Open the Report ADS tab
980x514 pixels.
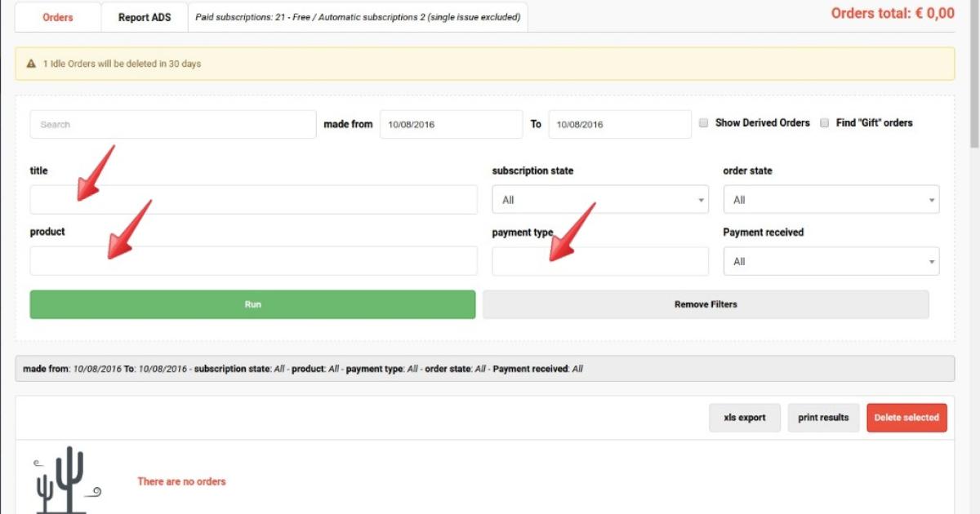click(x=145, y=17)
